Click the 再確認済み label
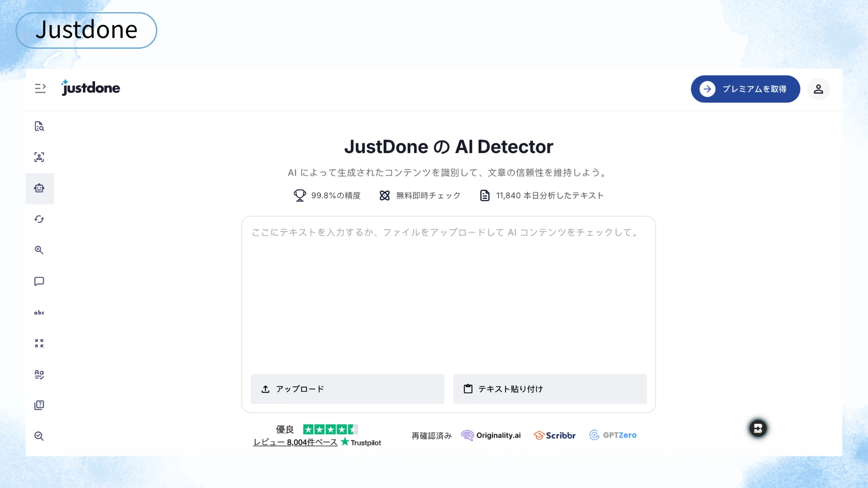The height and width of the screenshot is (488, 868). [431, 436]
